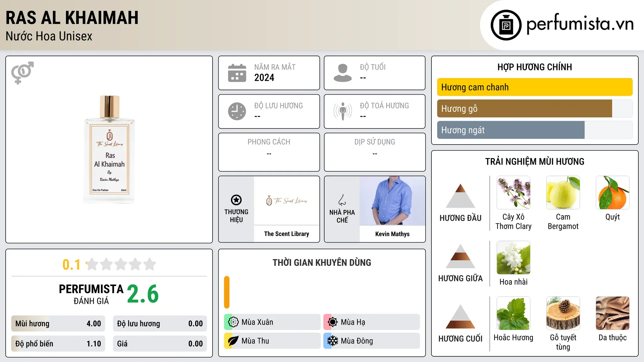Open the Kevin Mathys perfumer link
644x362 pixels.
point(392,234)
